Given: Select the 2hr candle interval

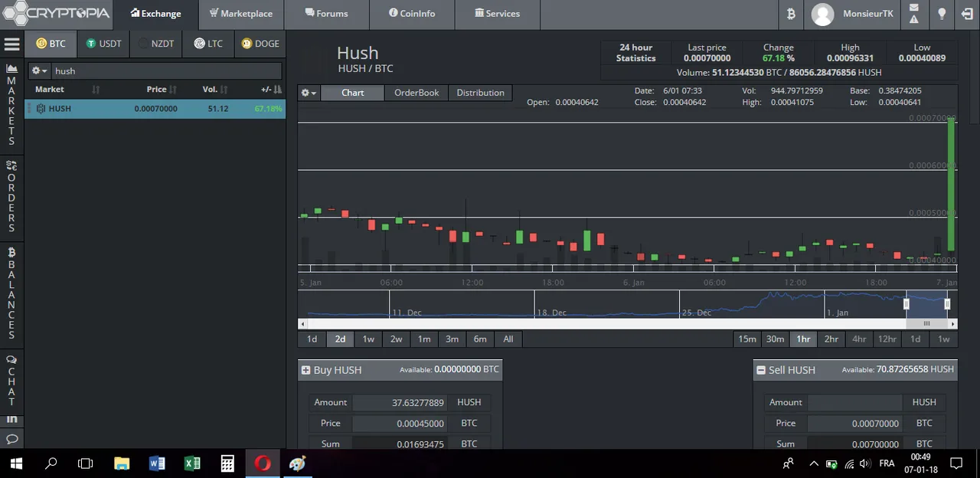Looking at the screenshot, I should coord(831,339).
